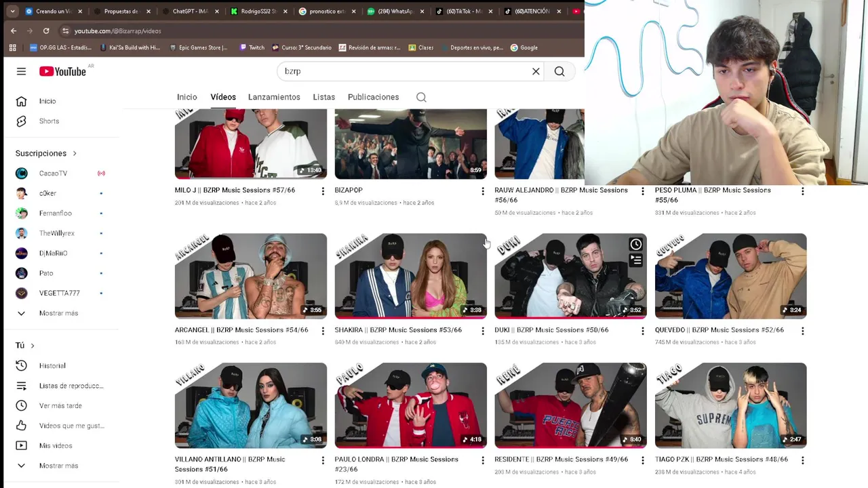Click the youtube.com address bar URL

(x=117, y=30)
